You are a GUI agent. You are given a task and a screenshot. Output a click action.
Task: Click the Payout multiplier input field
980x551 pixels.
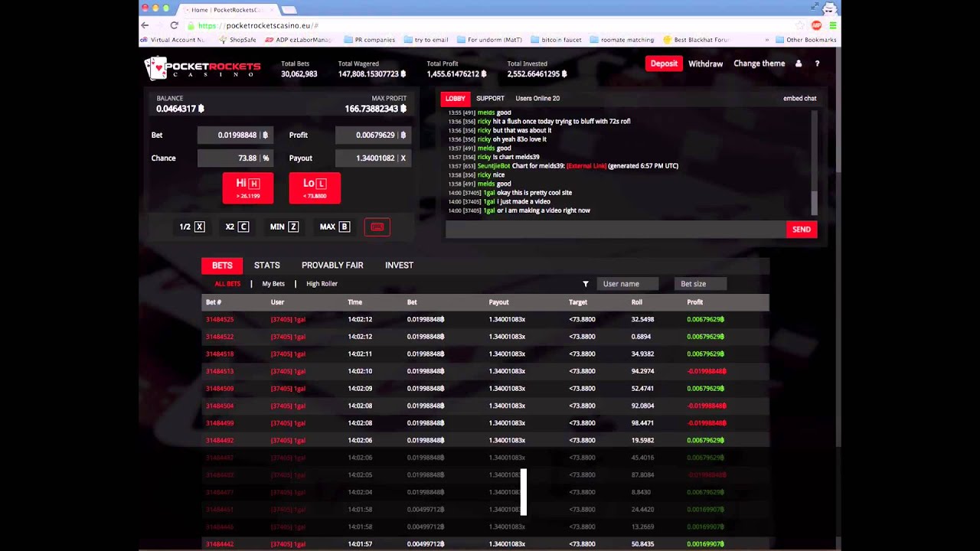click(x=372, y=158)
